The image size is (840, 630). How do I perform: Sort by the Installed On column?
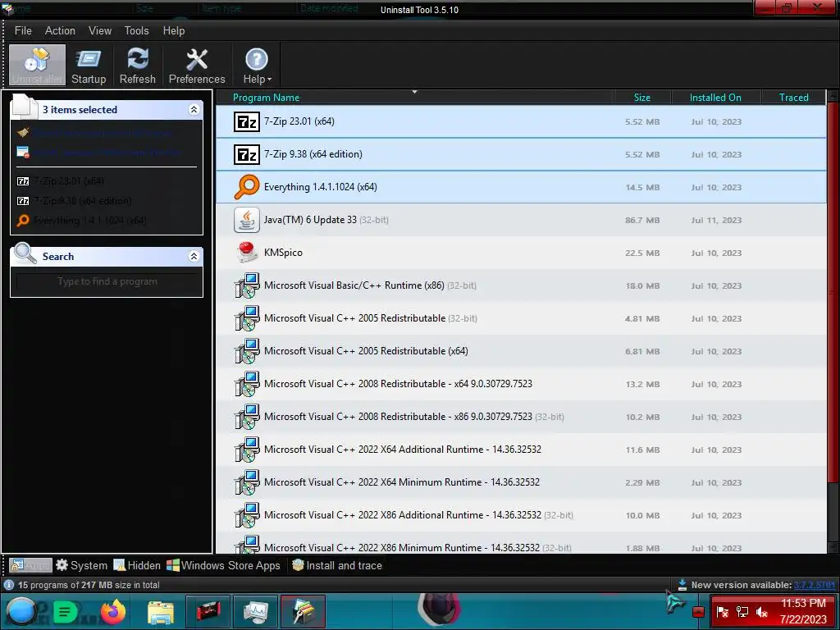[x=715, y=97]
